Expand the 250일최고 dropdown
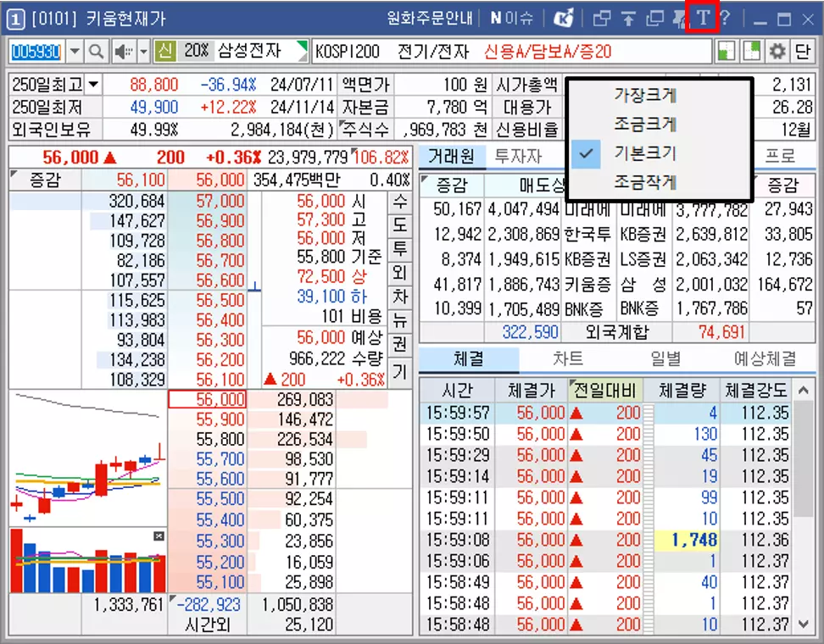This screenshot has height=644, width=824. (93, 85)
